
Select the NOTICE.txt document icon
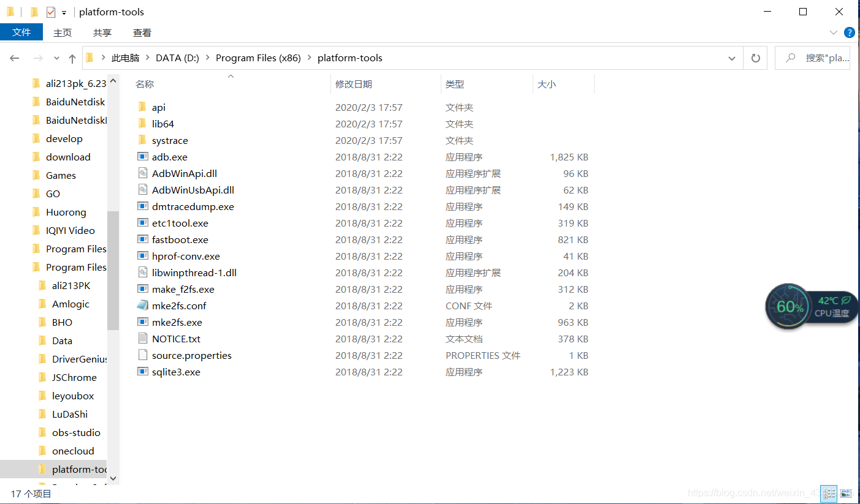pos(142,339)
